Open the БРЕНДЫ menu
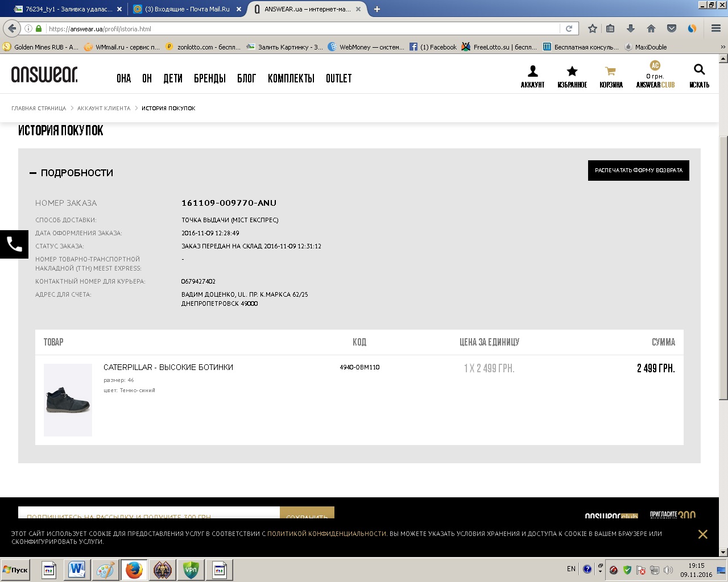This screenshot has height=582, width=728. (210, 78)
